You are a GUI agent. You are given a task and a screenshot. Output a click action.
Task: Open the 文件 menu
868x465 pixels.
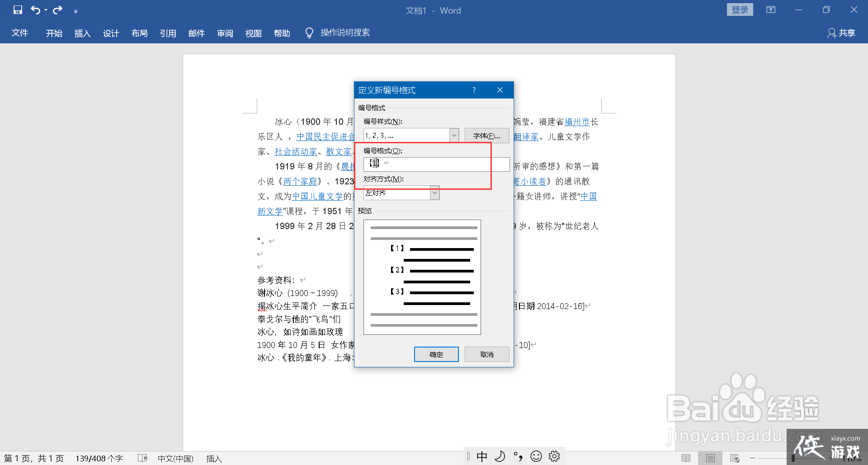click(20, 33)
